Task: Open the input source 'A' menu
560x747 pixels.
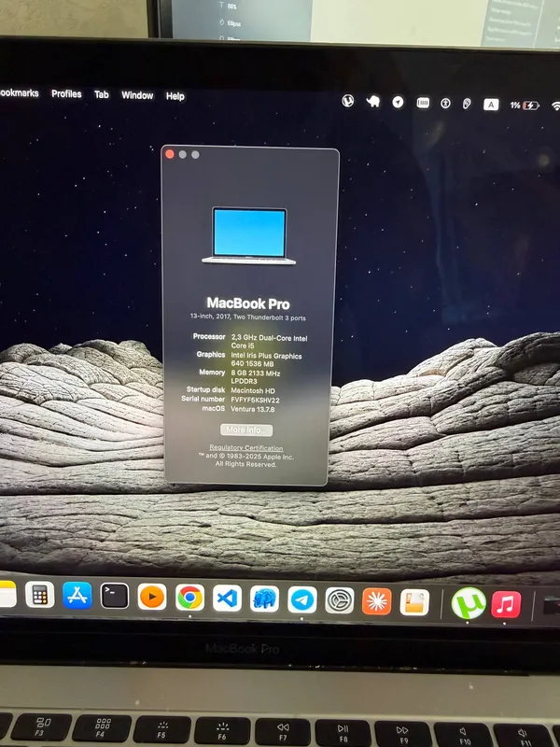Action: [491, 105]
